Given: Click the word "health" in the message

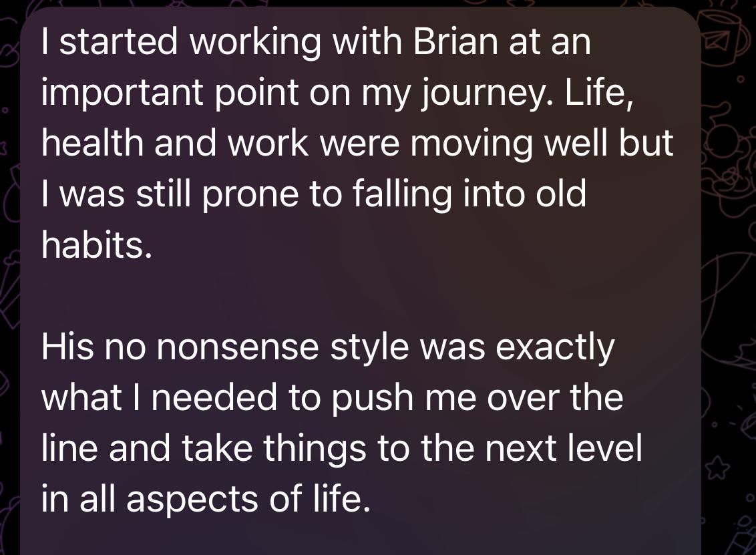Looking at the screenshot, I should pyautogui.click(x=92, y=145).
